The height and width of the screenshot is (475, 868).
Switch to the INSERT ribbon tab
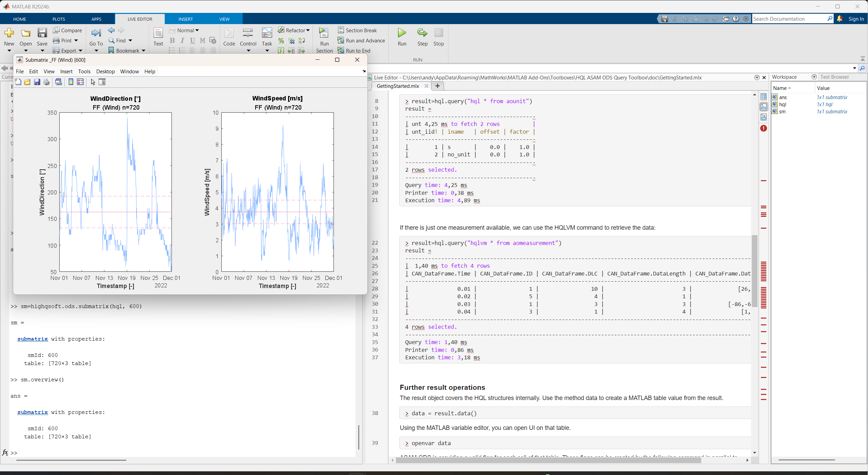pyautogui.click(x=185, y=19)
